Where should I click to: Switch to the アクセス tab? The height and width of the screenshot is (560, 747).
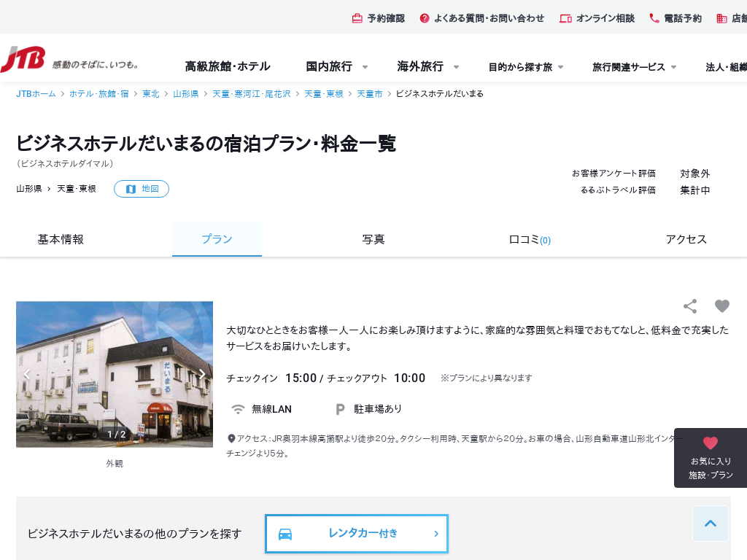pos(686,239)
